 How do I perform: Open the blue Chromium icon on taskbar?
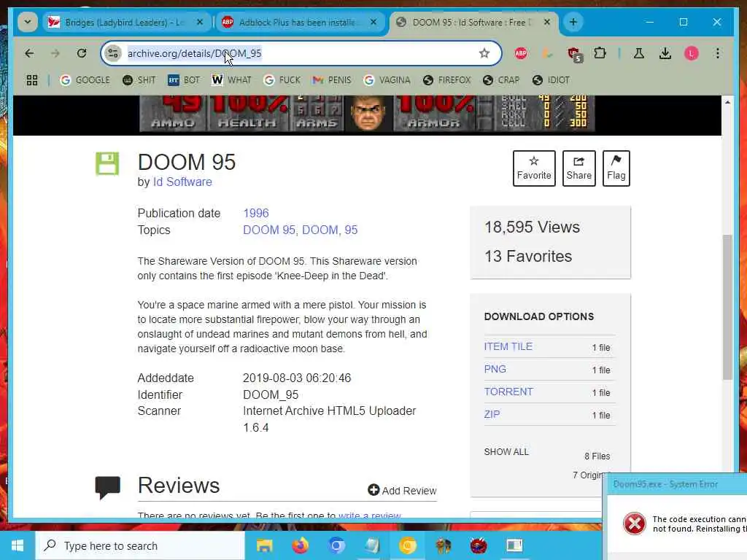click(x=336, y=545)
